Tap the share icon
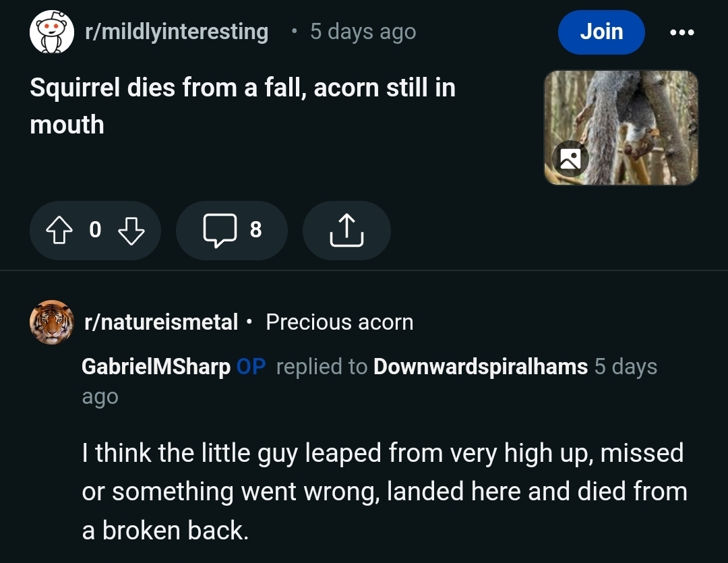 [x=346, y=231]
